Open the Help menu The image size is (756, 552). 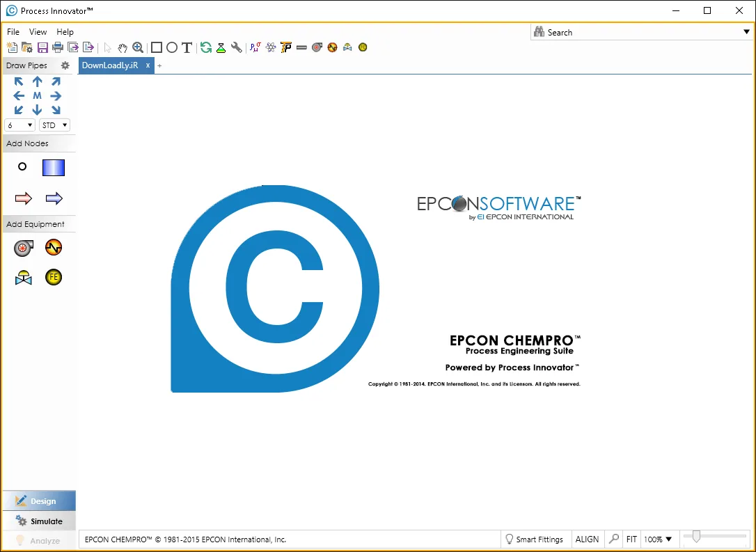click(x=65, y=32)
